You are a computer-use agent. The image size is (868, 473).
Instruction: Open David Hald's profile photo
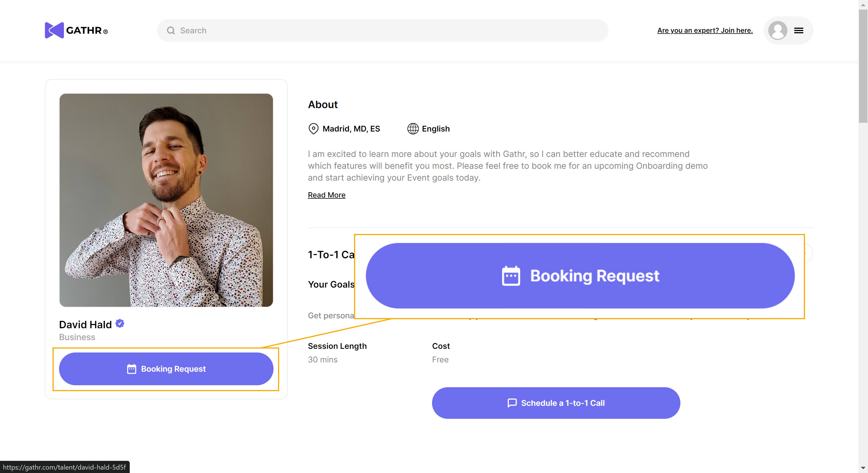click(x=166, y=200)
